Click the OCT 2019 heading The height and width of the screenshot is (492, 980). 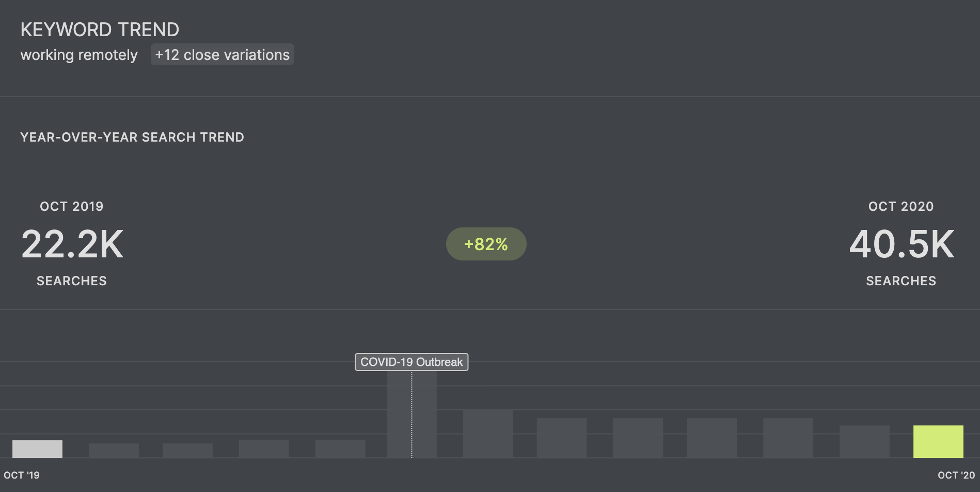[72, 206]
